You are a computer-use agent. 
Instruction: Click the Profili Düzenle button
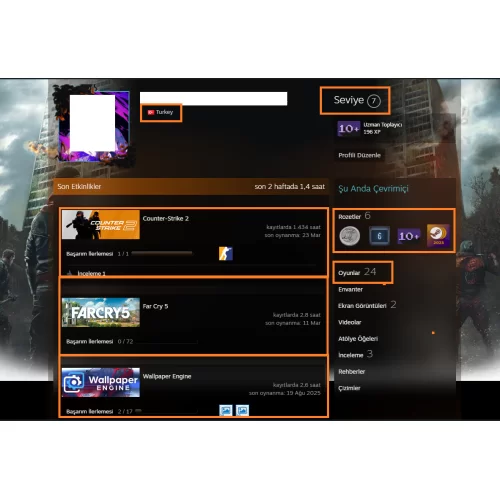[359, 155]
